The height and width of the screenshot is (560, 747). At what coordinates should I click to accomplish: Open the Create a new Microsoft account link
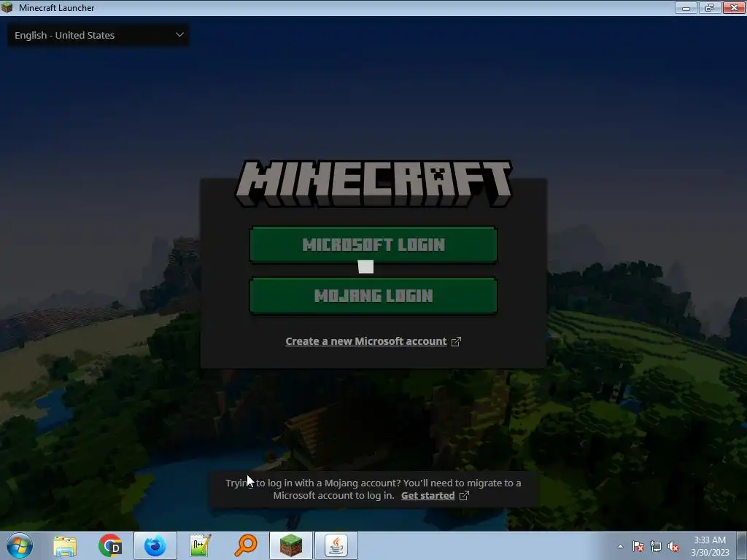click(x=366, y=341)
